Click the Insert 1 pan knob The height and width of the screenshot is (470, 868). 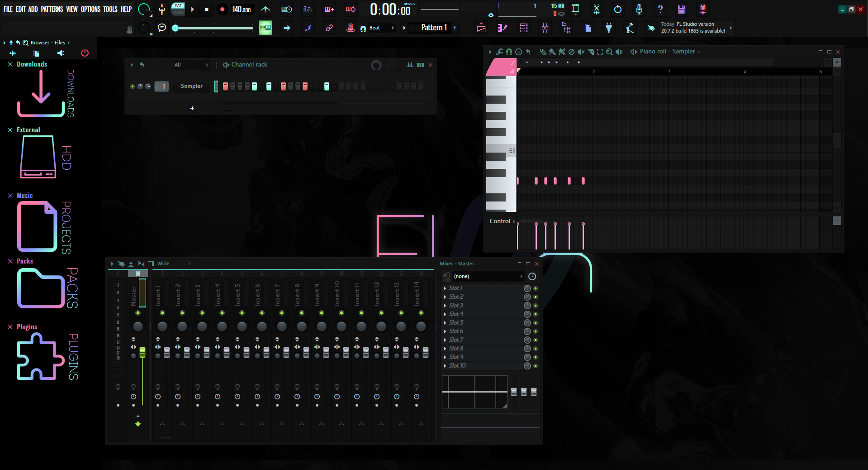click(162, 326)
